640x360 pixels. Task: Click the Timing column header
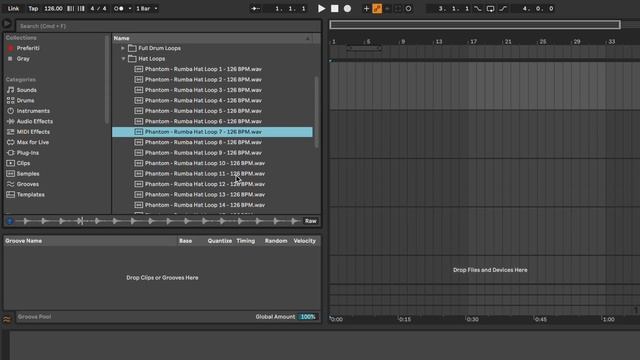pyautogui.click(x=246, y=241)
